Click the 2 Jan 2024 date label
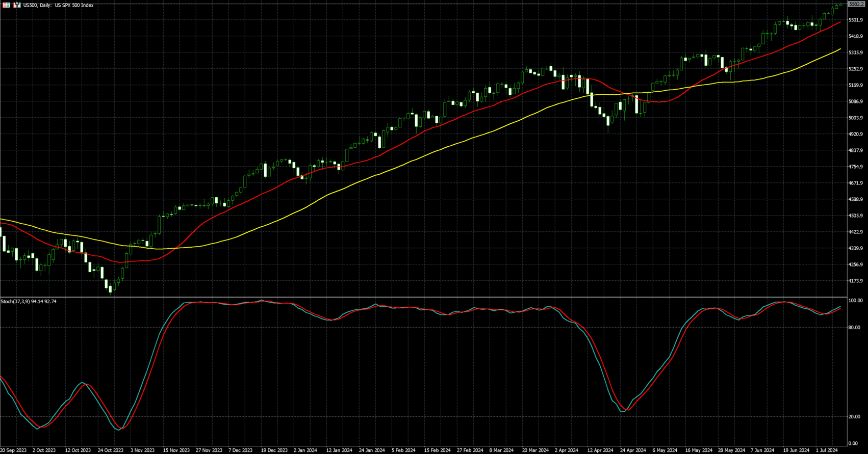 tap(305, 450)
